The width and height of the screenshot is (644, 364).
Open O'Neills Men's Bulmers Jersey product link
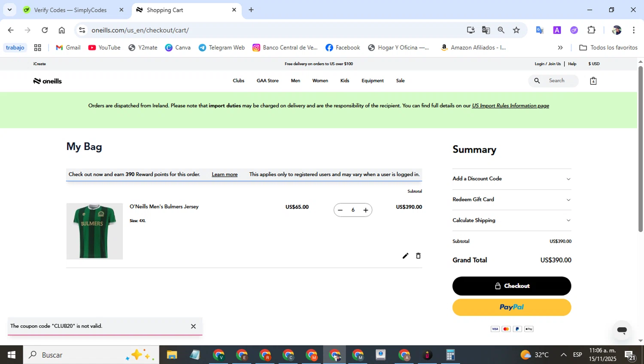pyautogui.click(x=164, y=207)
